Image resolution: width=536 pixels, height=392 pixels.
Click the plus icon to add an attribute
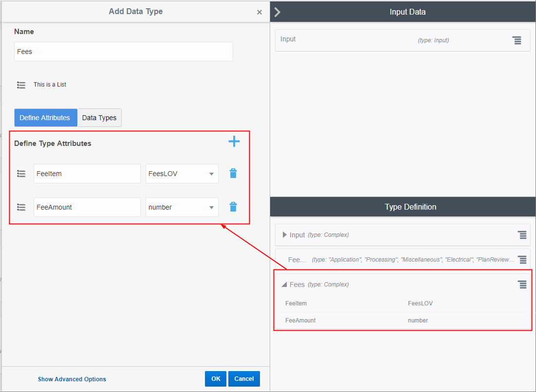coord(234,142)
